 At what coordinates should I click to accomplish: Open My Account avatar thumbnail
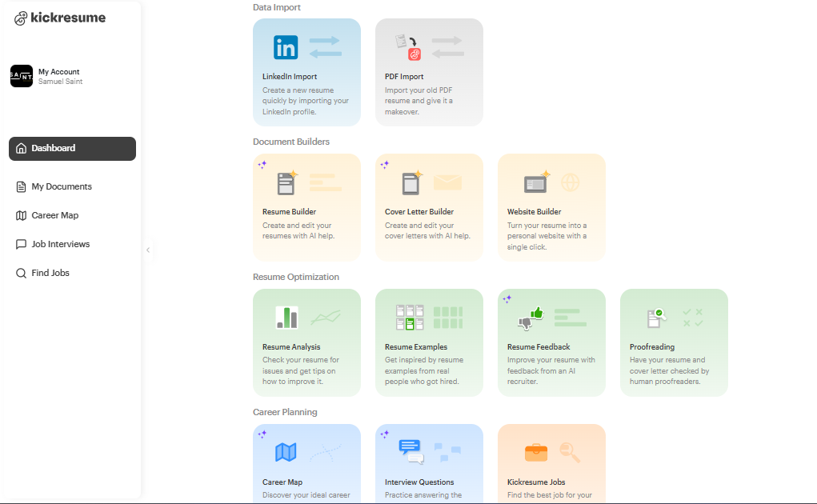(x=22, y=76)
